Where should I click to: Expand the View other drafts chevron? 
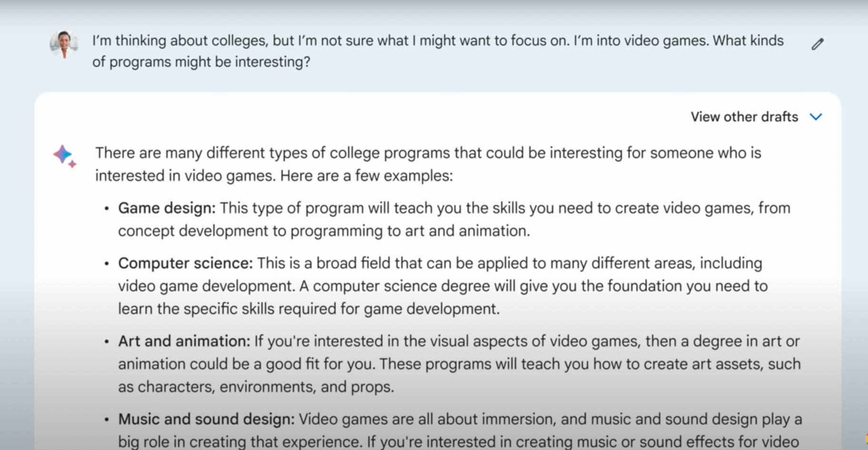[x=816, y=117]
